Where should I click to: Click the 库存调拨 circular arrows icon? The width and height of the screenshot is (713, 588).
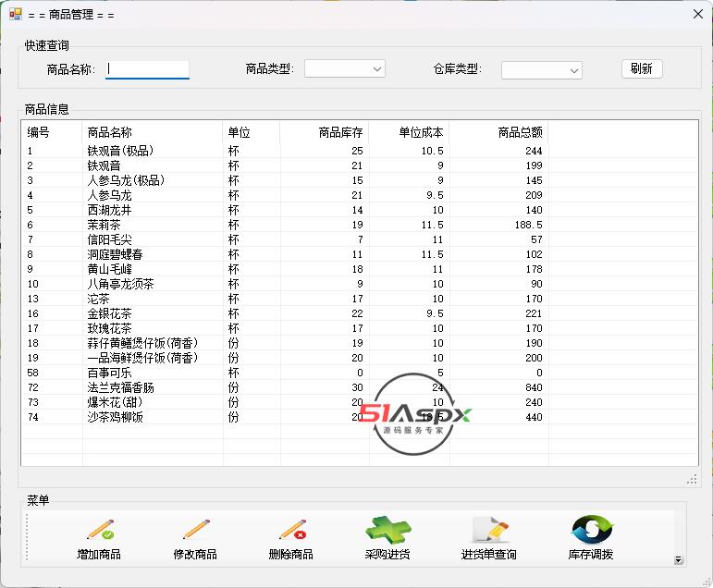tap(592, 530)
